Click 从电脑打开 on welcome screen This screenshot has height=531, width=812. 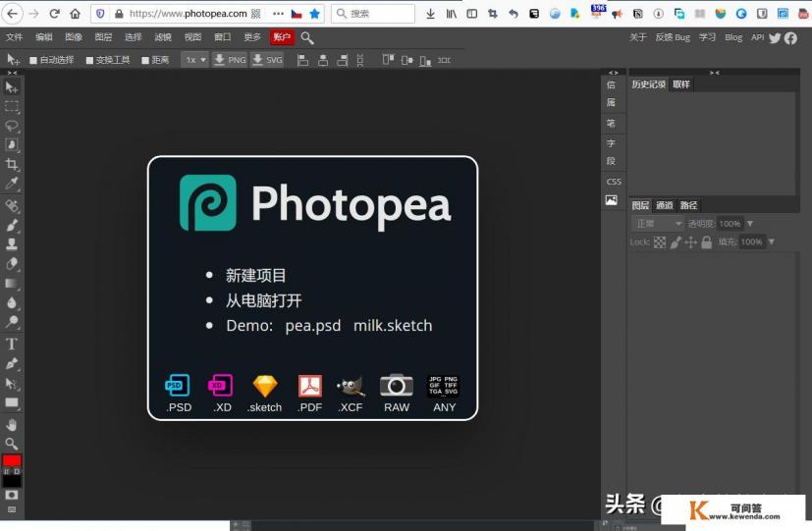263,300
